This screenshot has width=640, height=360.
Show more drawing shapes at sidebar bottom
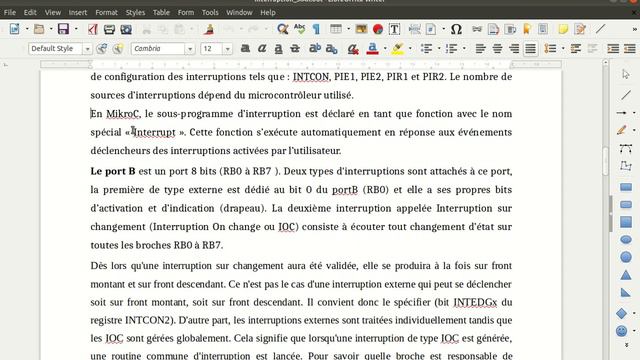tap(626, 345)
